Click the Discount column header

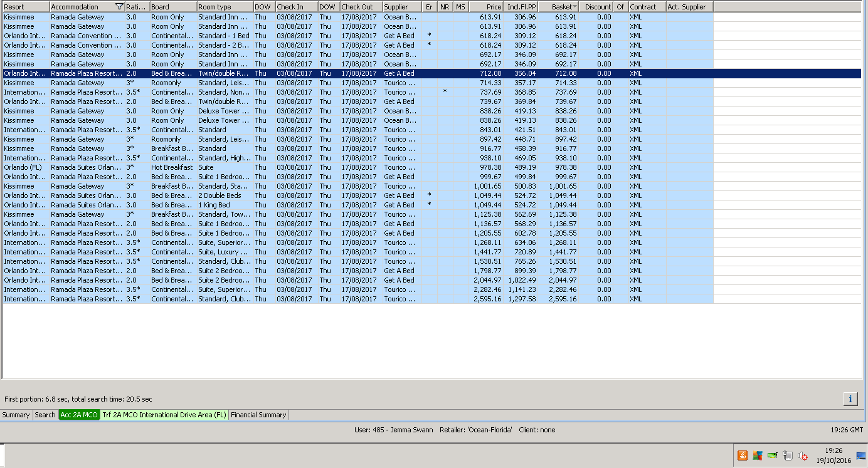tap(596, 7)
